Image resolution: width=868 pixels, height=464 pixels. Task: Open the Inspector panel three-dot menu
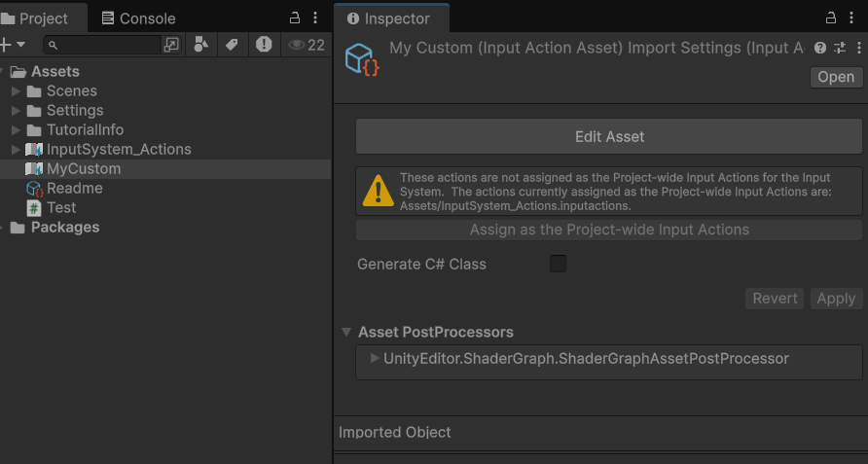pos(851,18)
